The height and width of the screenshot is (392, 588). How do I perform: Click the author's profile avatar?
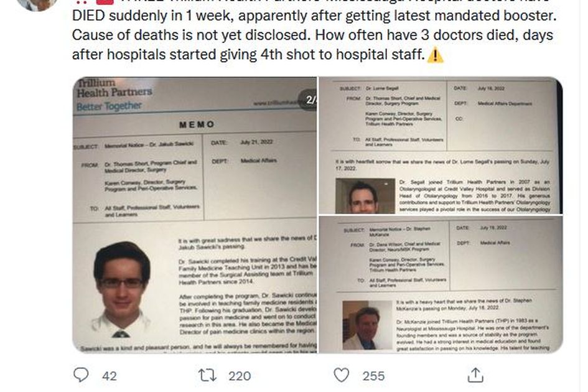(37, 4)
